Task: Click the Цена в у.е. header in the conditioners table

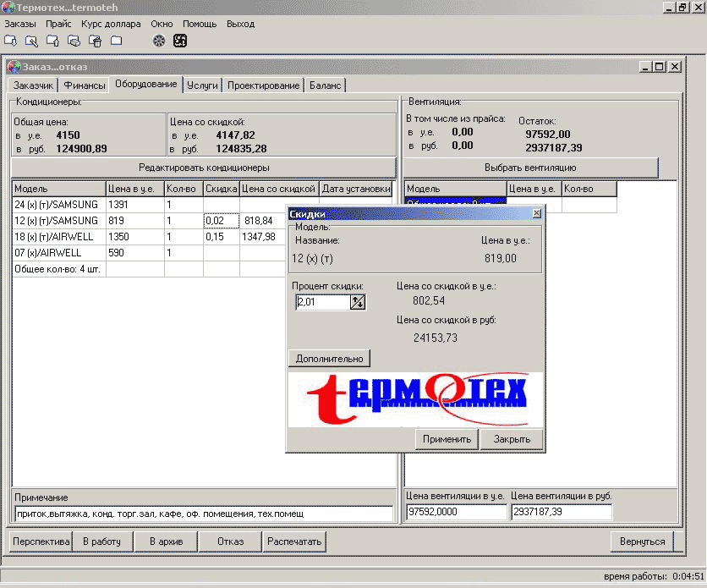Action: (x=135, y=189)
